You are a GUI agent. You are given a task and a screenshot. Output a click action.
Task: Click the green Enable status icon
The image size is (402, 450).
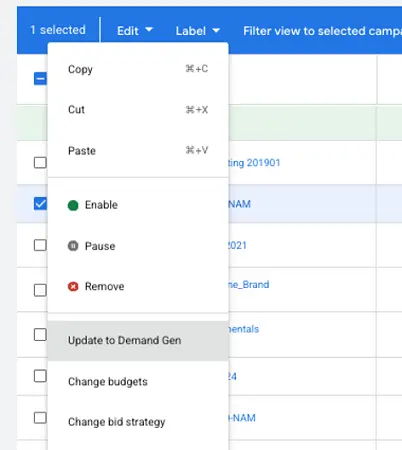[x=73, y=205]
